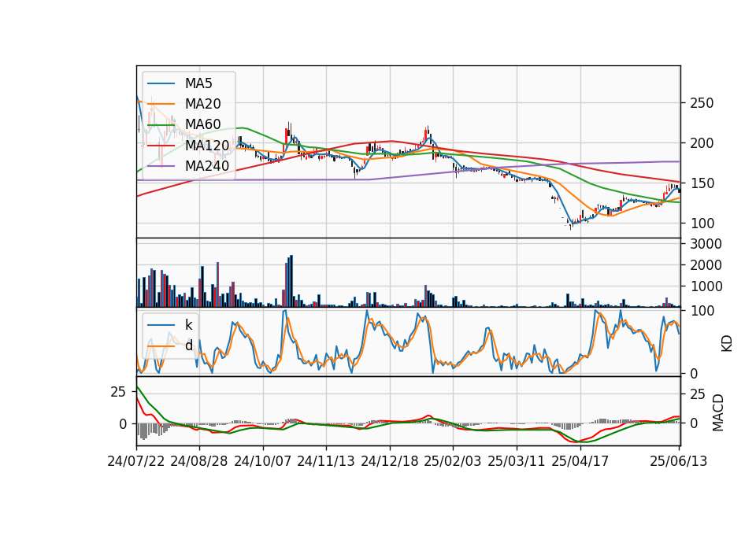The image size is (756, 543).
Task: Click the 24/12/18 date axis label
Action: coord(390,461)
